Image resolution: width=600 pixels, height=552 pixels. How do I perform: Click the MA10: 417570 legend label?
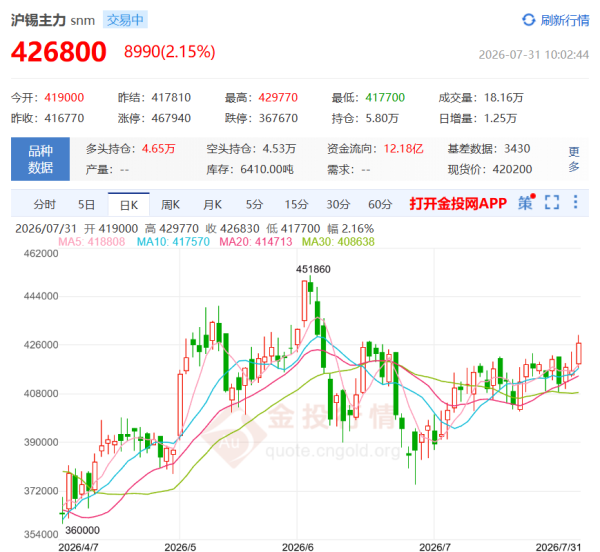point(173,242)
